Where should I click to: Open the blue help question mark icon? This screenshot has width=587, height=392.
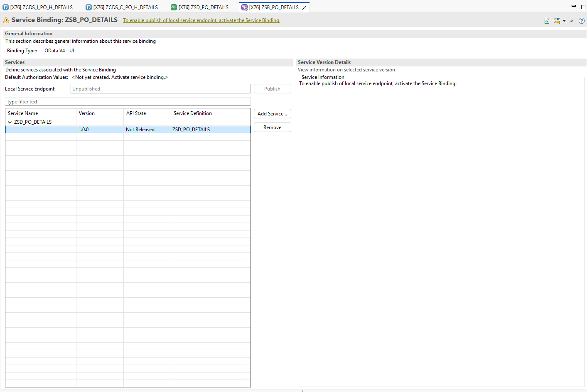point(582,21)
